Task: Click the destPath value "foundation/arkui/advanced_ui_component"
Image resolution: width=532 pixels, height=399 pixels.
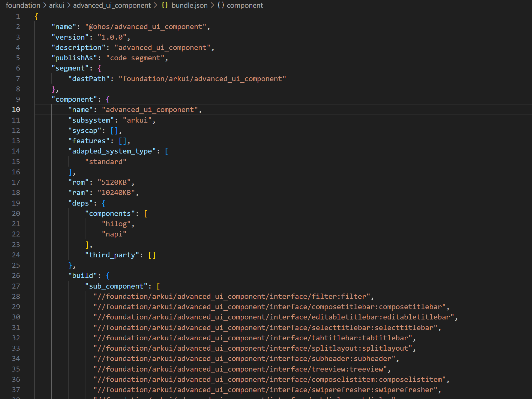Action: click(202, 79)
